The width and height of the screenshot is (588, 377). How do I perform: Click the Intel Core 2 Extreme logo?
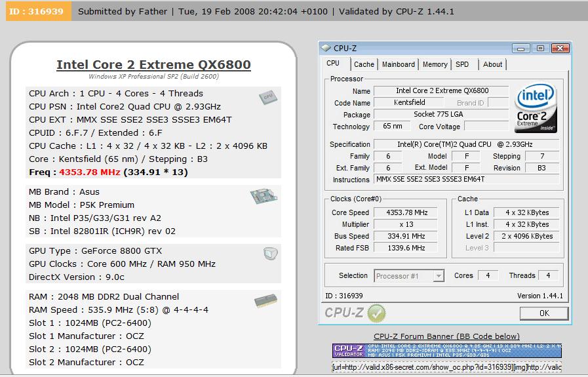pyautogui.click(x=536, y=108)
